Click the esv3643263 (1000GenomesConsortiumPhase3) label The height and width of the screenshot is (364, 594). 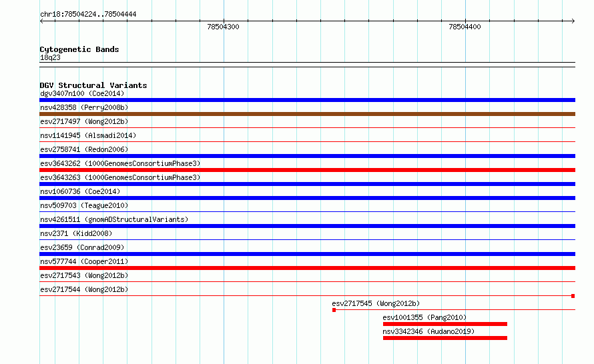click(x=120, y=177)
